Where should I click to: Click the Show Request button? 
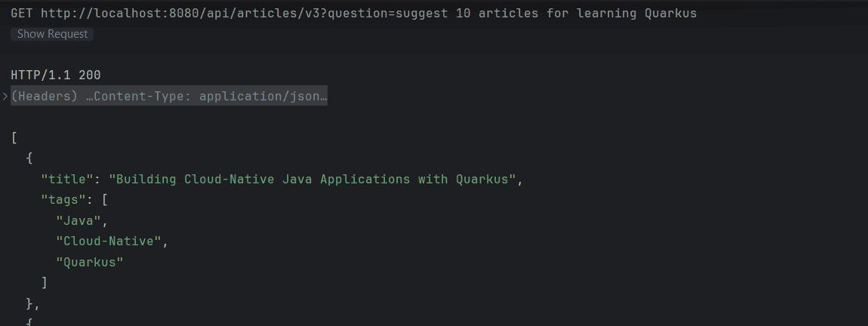(x=52, y=34)
